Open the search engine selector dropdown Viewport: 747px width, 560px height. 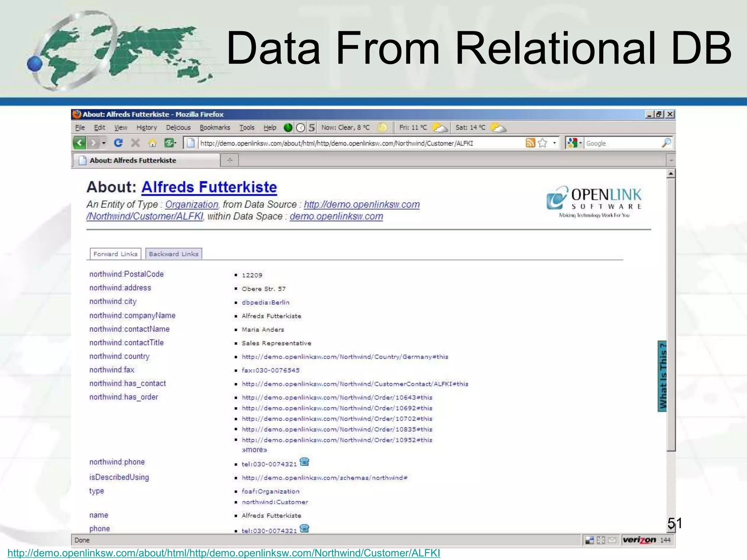tap(580, 143)
